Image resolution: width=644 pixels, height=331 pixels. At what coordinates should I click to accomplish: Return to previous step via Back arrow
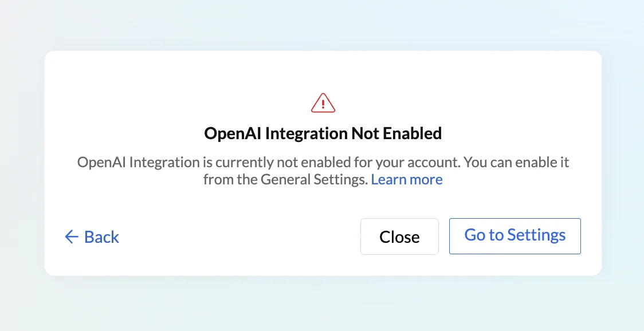[72, 237]
